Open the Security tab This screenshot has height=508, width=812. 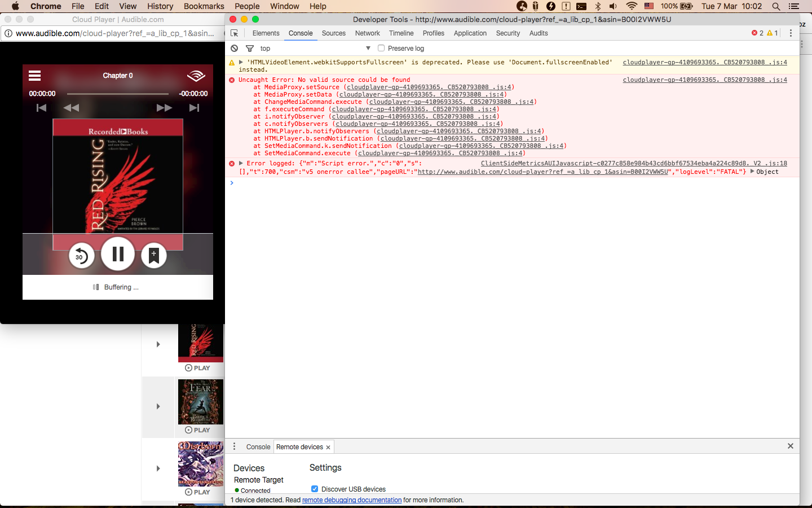coord(508,33)
